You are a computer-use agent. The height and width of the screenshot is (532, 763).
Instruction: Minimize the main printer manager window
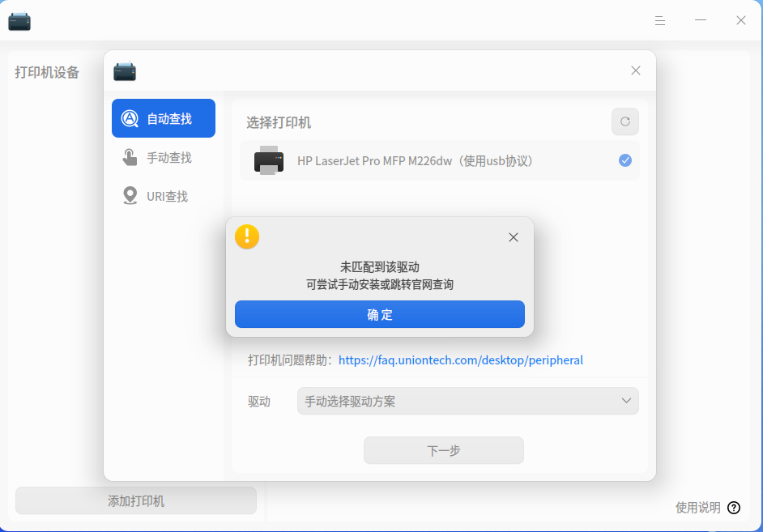point(701,20)
